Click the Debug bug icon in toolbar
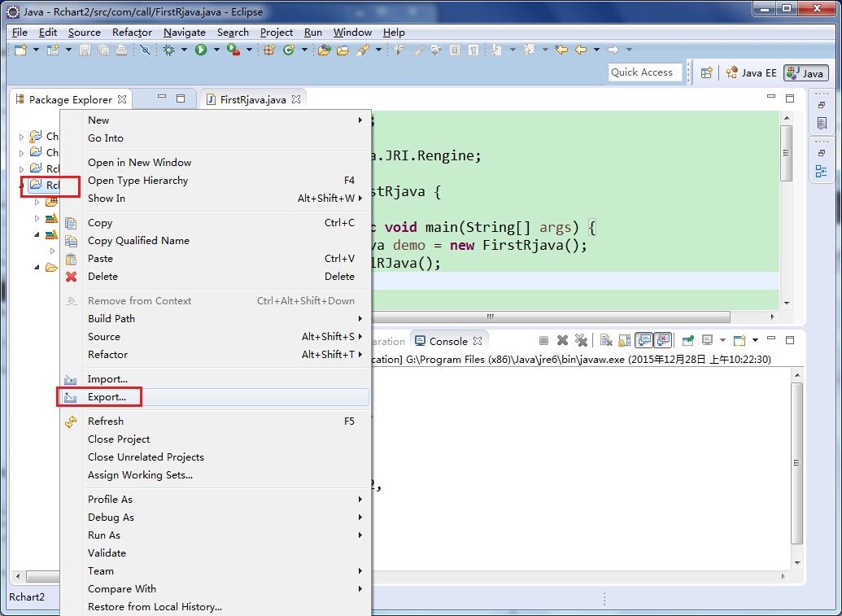The image size is (842, 616). 168,50
